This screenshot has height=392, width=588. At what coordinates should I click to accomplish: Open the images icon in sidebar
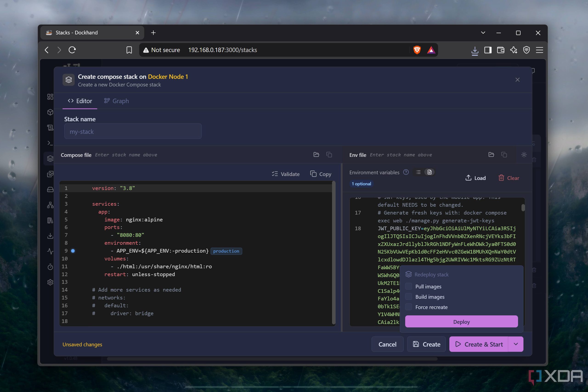(50, 174)
